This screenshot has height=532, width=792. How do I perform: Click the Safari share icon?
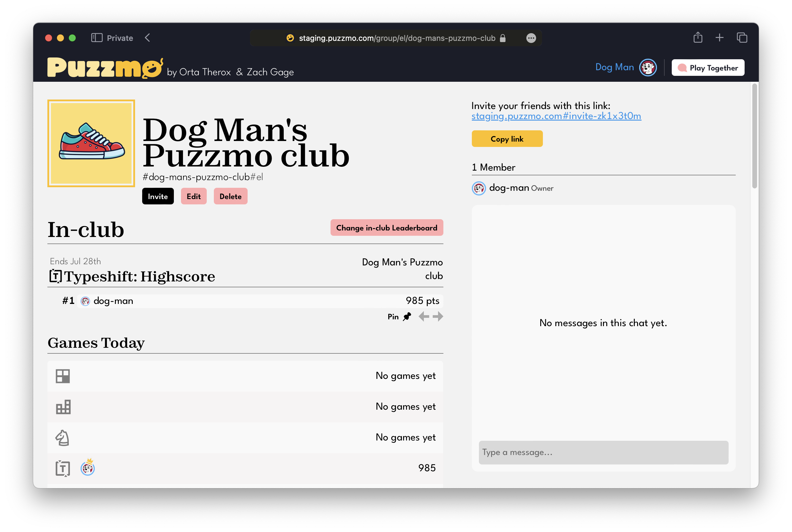tap(698, 37)
